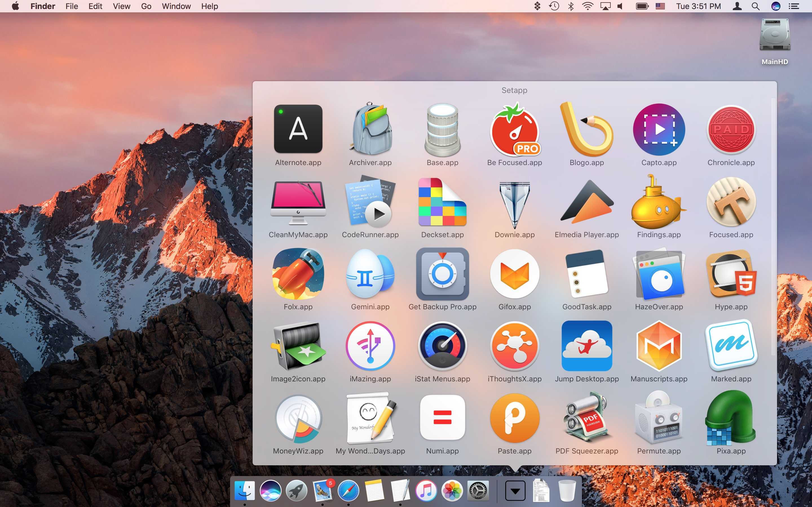Click the MainHD desktop drive icon

(774, 37)
